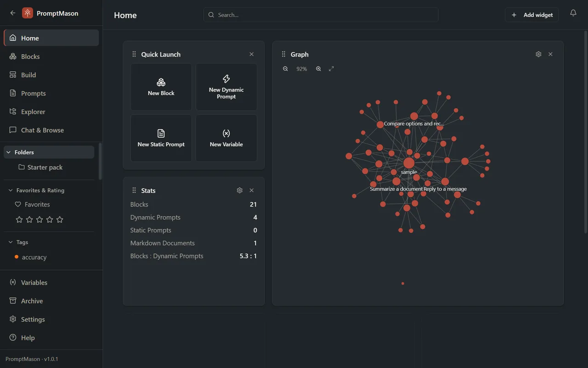Image resolution: width=588 pixels, height=368 pixels.
Task: Click the Stats widget drag handle
Action: point(134,190)
